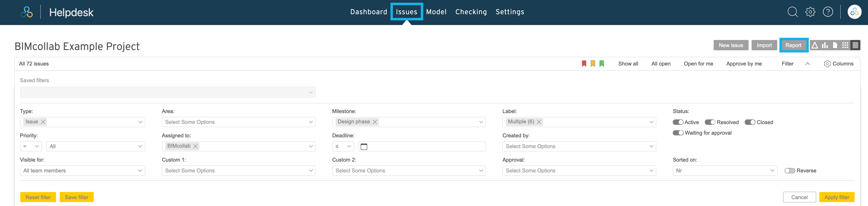The width and height of the screenshot is (868, 206).
Task: Remove BIMcollab from Assigned to
Action: [x=195, y=146]
